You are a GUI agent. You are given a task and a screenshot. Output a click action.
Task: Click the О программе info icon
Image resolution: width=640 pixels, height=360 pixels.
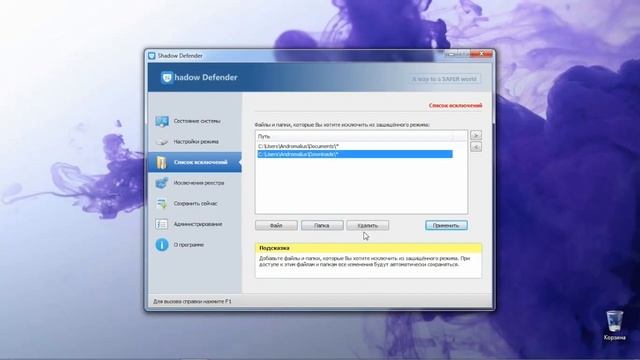pyautogui.click(x=162, y=245)
